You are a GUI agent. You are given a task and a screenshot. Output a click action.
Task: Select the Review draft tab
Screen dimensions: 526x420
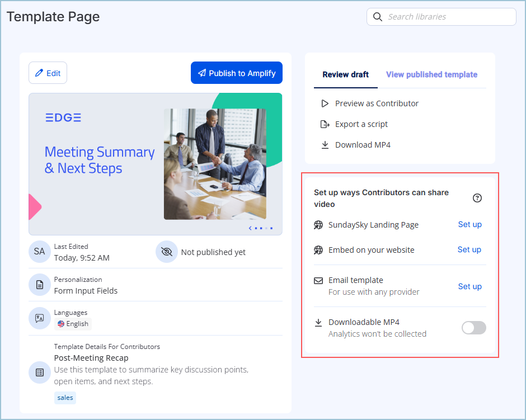[345, 74]
